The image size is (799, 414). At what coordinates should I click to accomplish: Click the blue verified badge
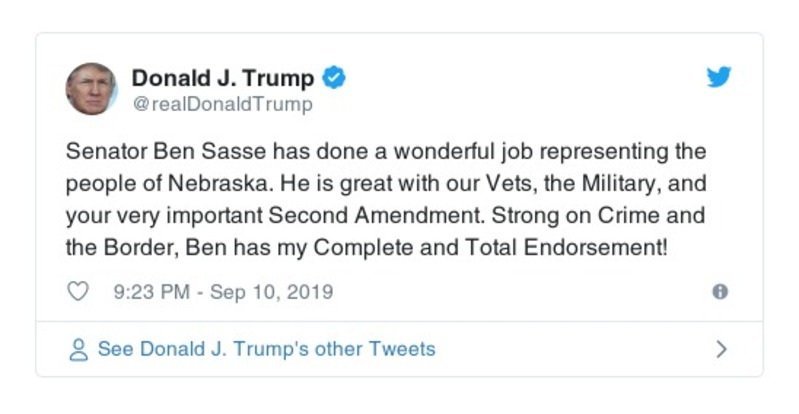(x=337, y=78)
